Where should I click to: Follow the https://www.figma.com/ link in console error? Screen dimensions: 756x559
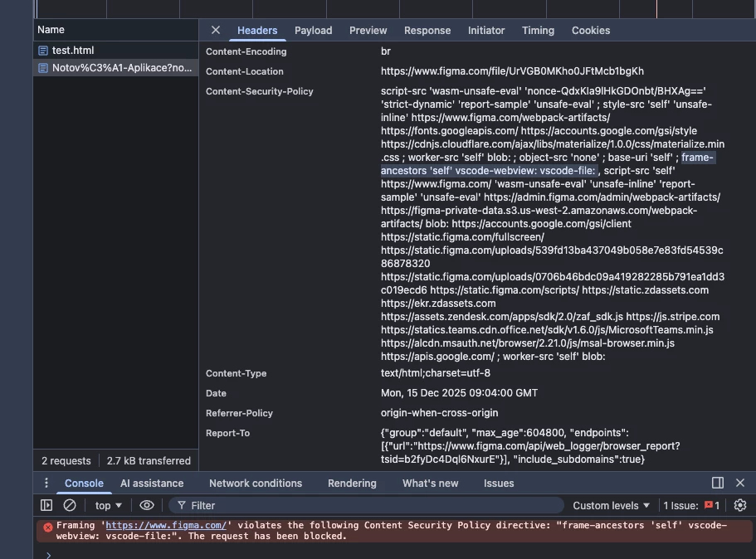pyautogui.click(x=166, y=525)
